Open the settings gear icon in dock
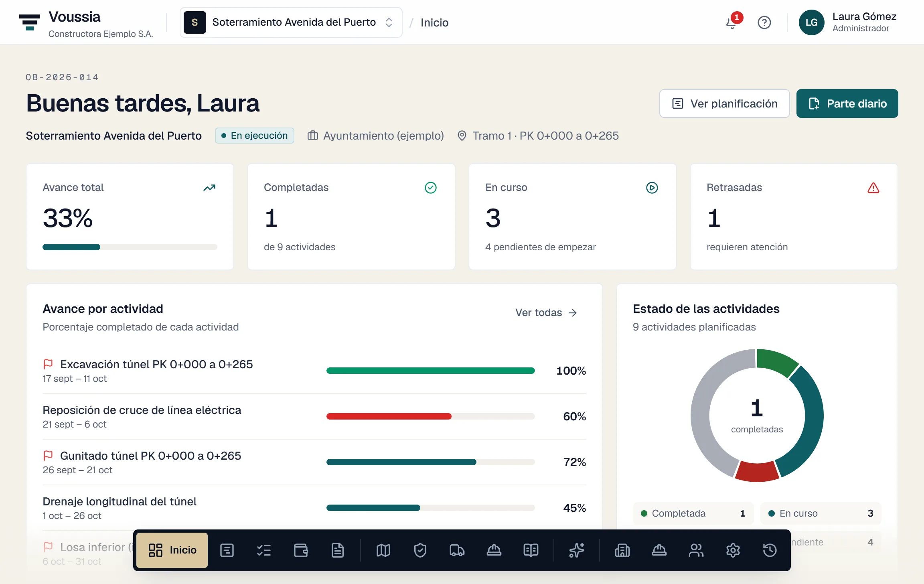The width and height of the screenshot is (924, 584). pyautogui.click(x=733, y=550)
